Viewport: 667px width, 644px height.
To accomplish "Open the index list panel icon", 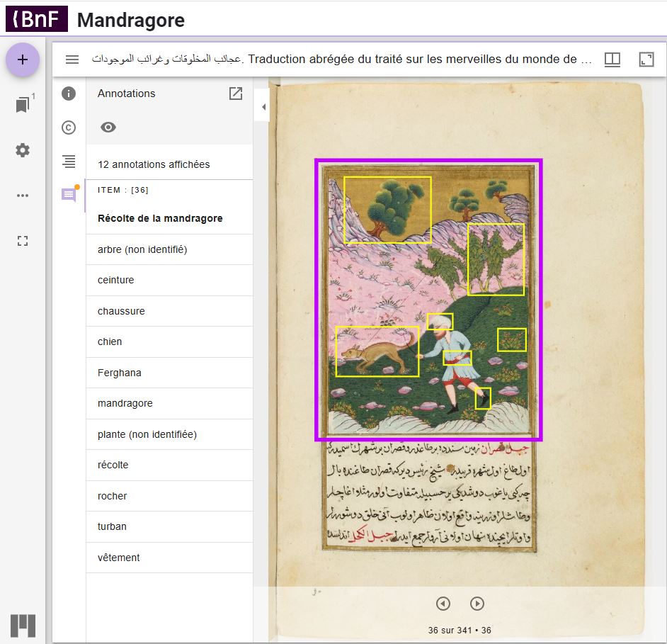I will coord(69,162).
